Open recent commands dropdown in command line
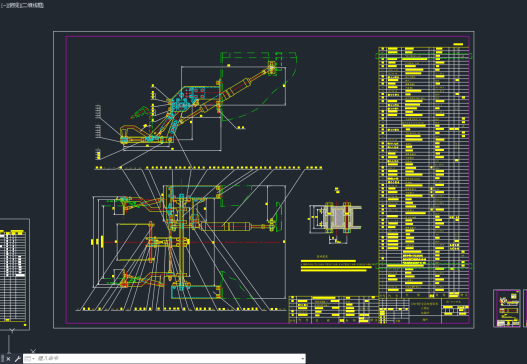 point(29,359)
